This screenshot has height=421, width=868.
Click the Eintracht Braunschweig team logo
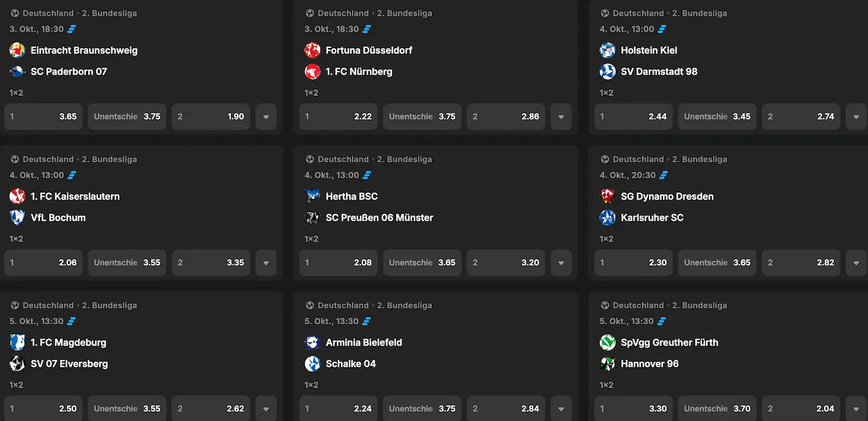[x=17, y=50]
